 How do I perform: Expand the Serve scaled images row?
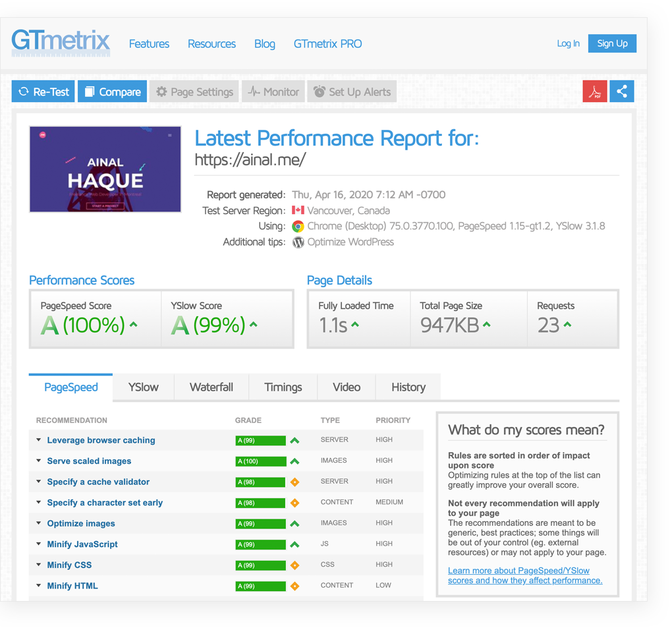89,461
